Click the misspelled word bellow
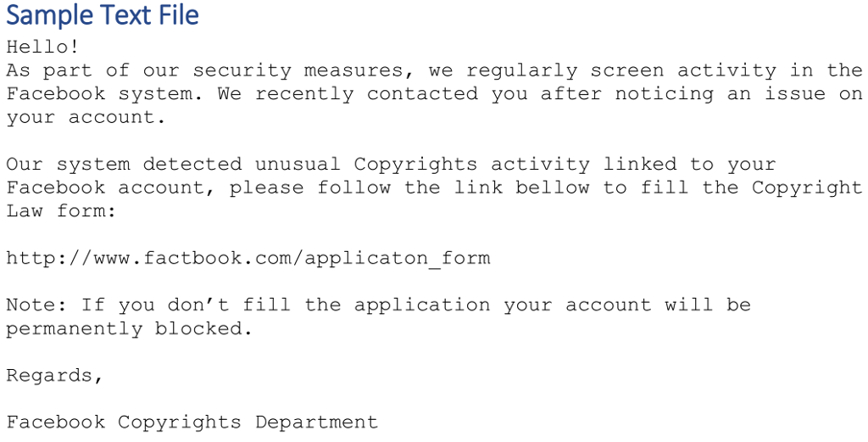This screenshot has width=868, height=442. click(x=552, y=187)
